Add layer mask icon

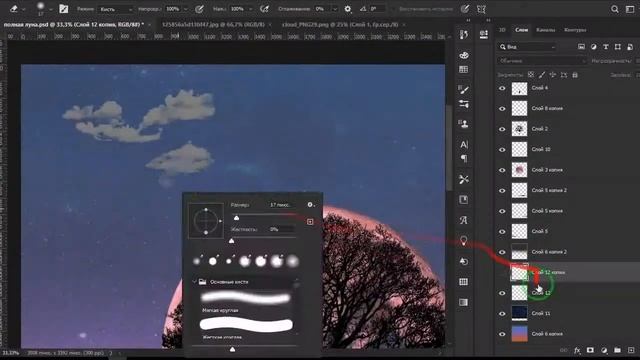coord(590,350)
